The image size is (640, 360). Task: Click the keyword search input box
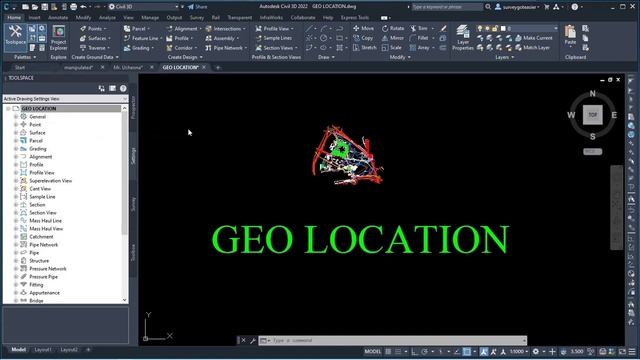point(447,7)
